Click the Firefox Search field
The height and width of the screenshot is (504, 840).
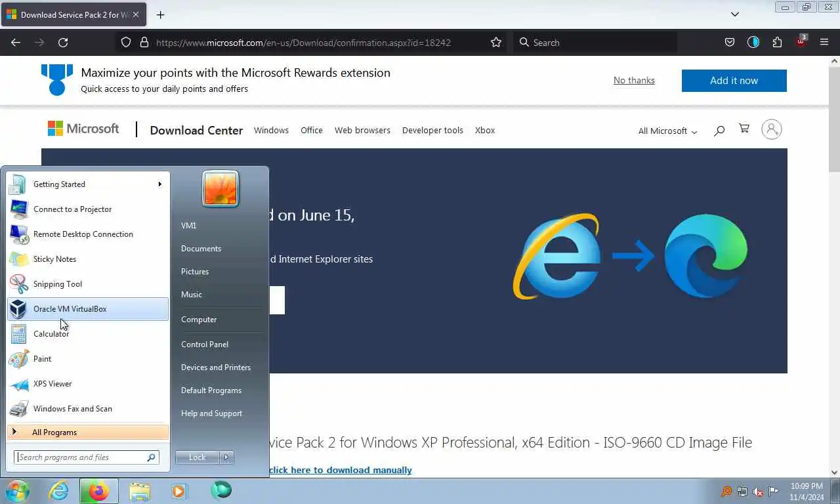(x=595, y=43)
